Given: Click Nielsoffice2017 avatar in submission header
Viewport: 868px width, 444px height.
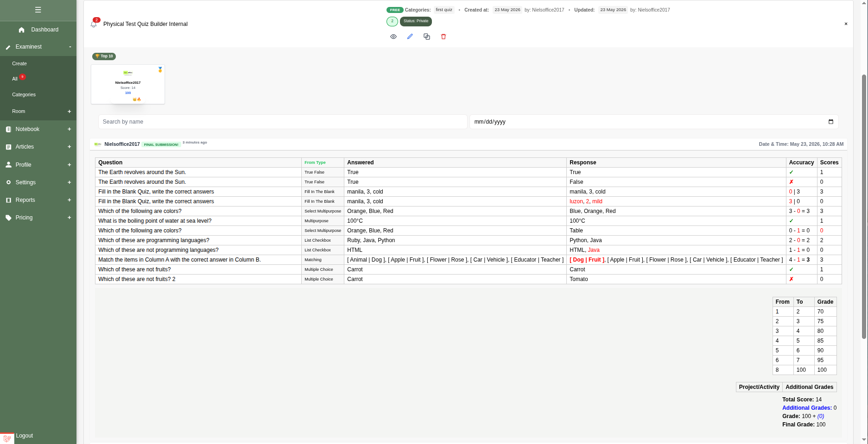Looking at the screenshot, I should (x=98, y=144).
